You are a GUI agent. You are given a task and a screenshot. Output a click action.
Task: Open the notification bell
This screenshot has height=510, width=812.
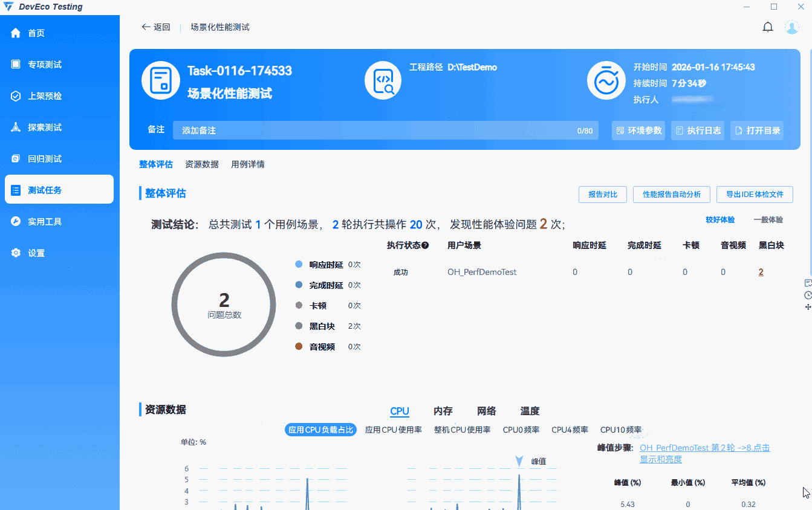(x=768, y=27)
